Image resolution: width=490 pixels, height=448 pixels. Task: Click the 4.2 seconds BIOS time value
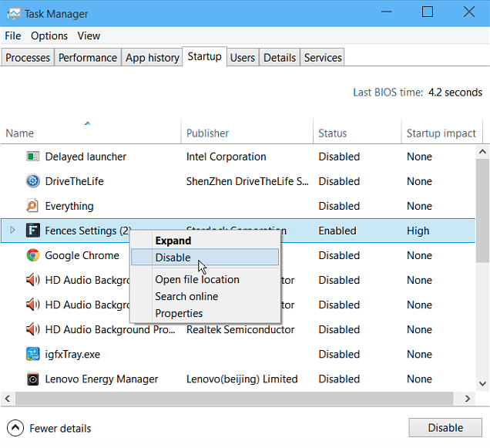455,93
